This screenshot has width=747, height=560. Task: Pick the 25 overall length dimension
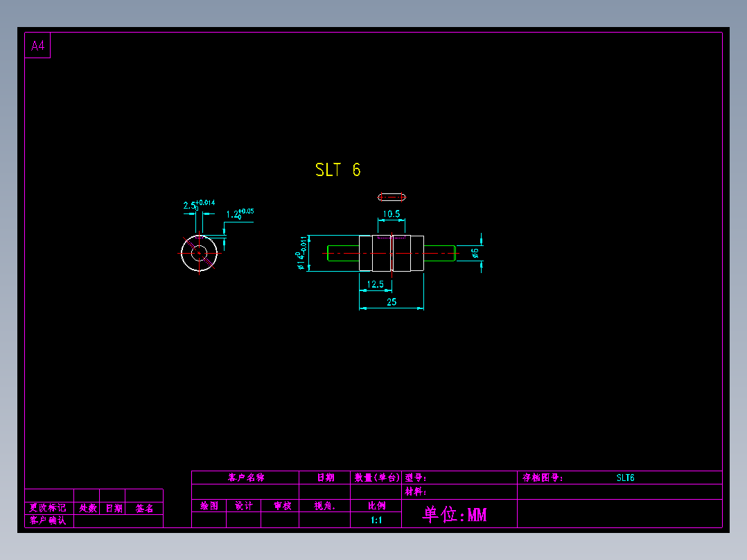[x=392, y=302]
